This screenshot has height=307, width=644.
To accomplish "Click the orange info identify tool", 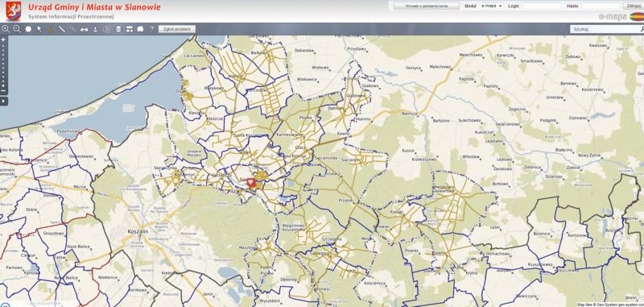I will click(51, 29).
